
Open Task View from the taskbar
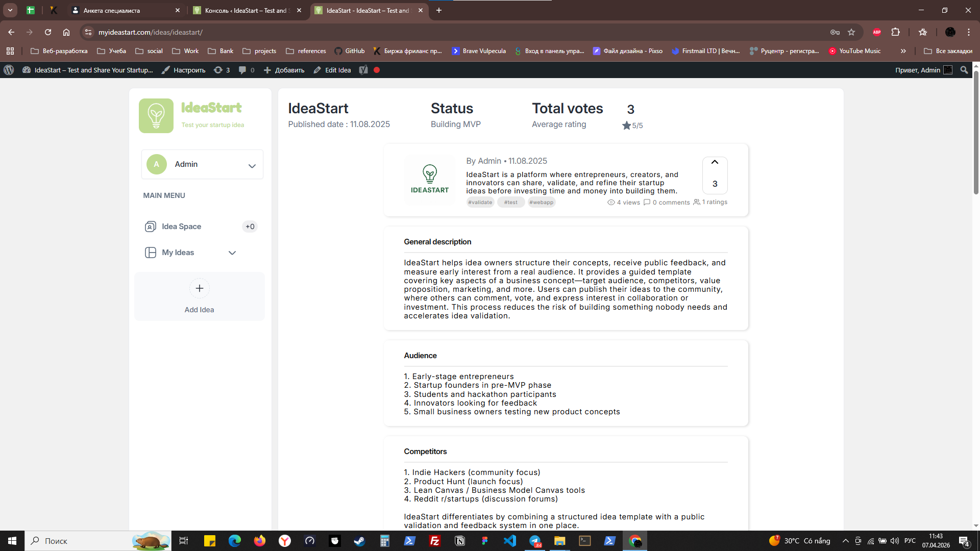[x=184, y=541]
